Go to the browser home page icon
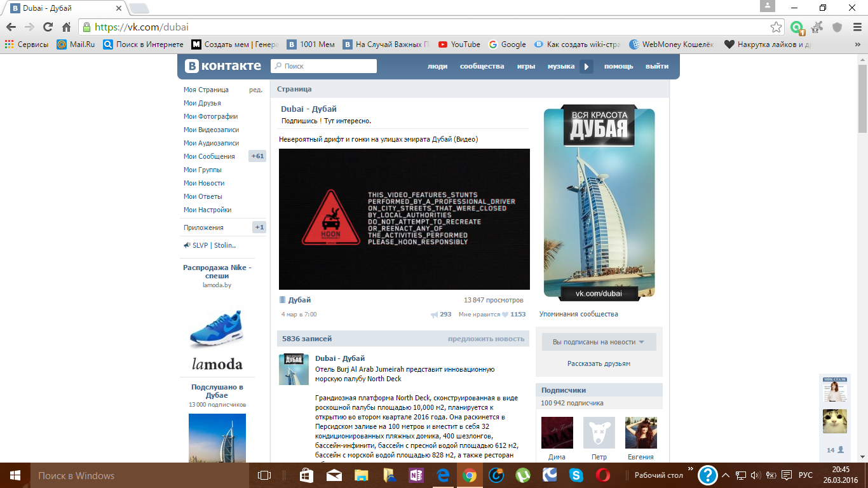Viewport: 868px width, 488px height. click(66, 27)
